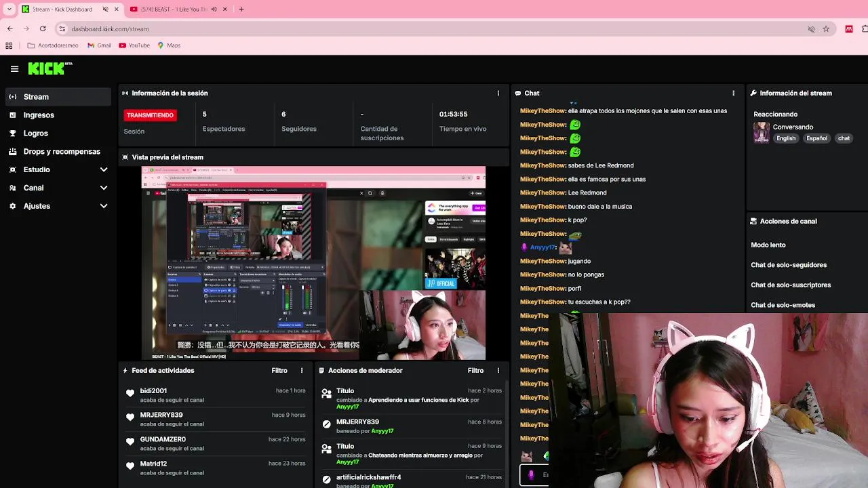Image resolution: width=868 pixels, height=488 pixels.
Task: Open moderator actions three-dot menu
Action: (498, 370)
